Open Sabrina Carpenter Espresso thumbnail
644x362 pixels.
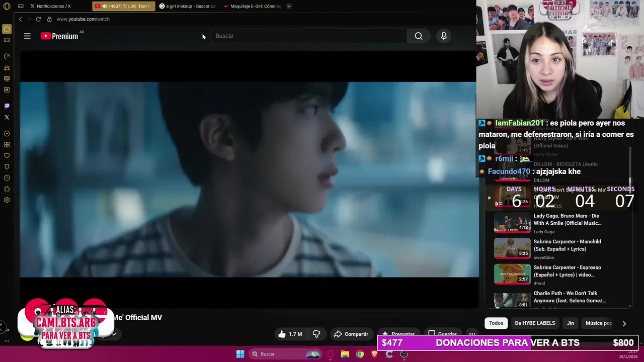pyautogui.click(x=512, y=275)
